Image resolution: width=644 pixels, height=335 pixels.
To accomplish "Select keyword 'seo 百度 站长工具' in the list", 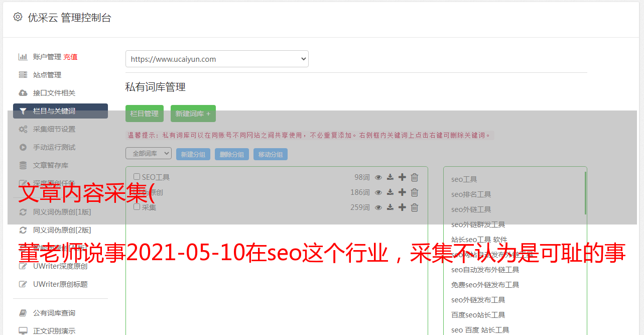I will [x=480, y=330].
